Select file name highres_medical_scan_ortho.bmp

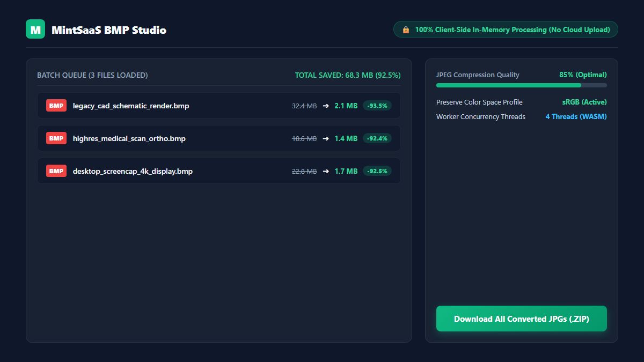pyautogui.click(x=129, y=138)
